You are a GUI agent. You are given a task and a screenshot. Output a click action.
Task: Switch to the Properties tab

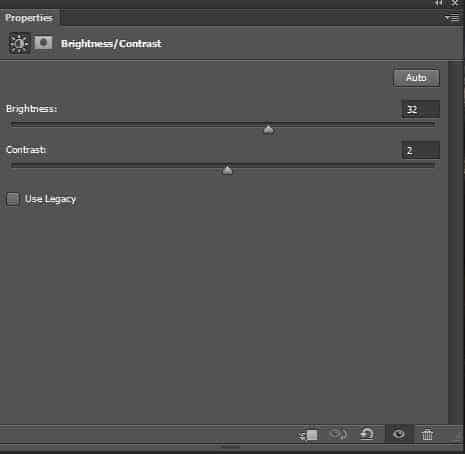29,18
